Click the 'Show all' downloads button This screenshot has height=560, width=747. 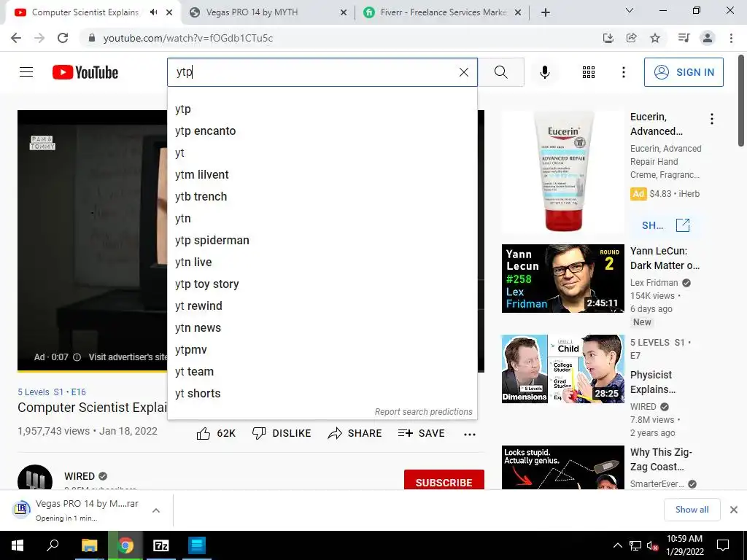pos(692,510)
